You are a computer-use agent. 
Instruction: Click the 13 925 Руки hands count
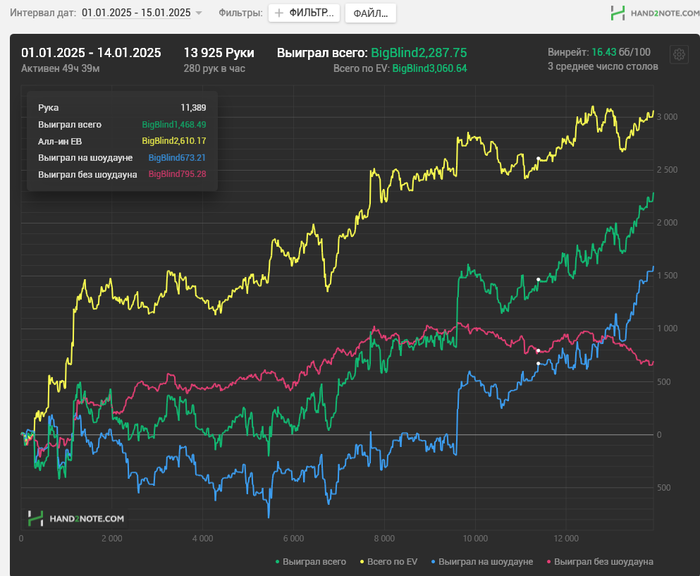pos(219,53)
